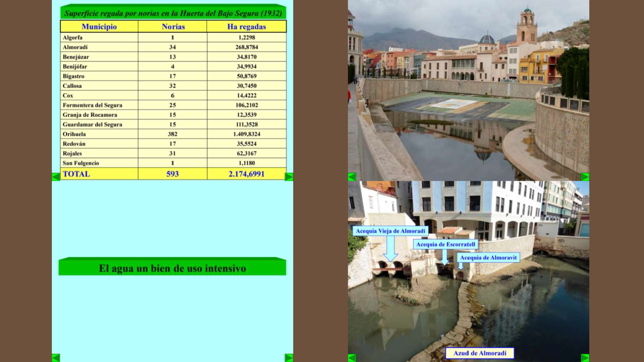Click the 'Rojales' municipality cell

pos(99,153)
